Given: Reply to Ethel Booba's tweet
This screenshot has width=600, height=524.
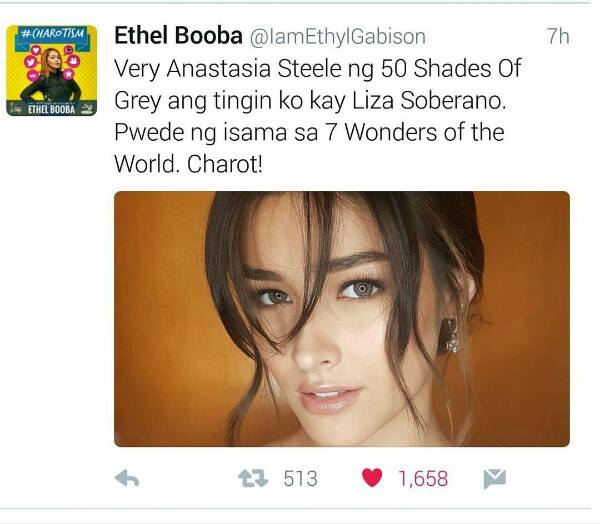Looking at the screenshot, I should [127, 478].
